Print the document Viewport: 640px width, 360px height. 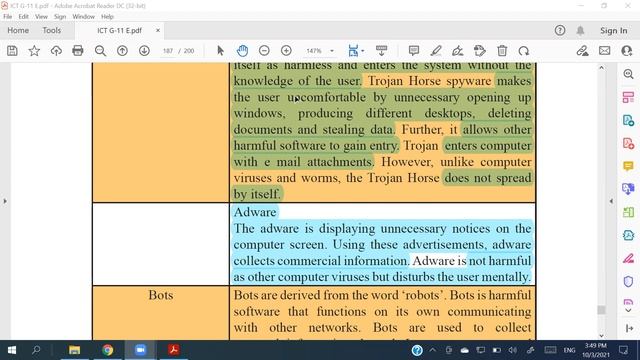click(x=78, y=51)
